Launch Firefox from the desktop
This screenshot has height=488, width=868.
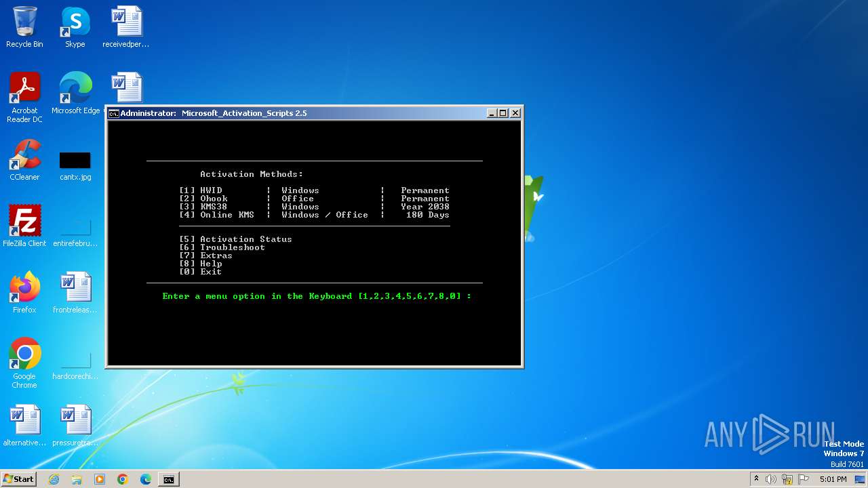(24, 292)
